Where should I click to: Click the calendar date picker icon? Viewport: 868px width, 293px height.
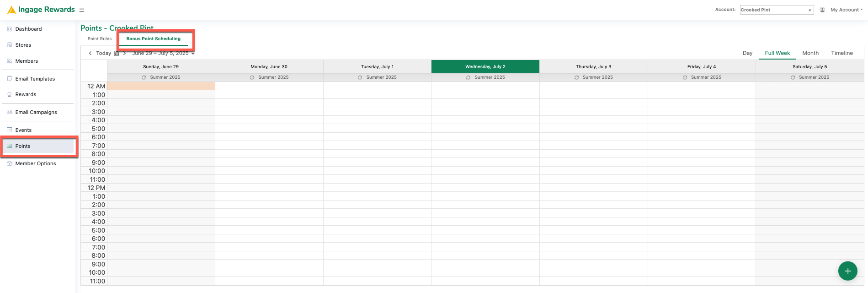coord(117,54)
